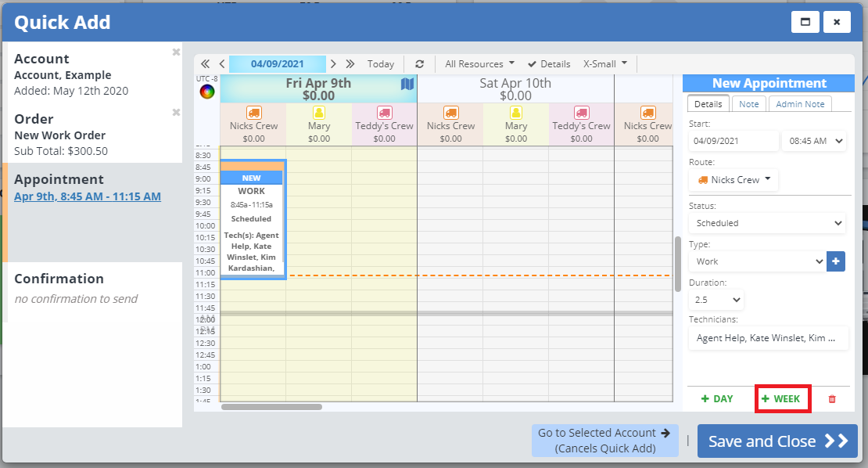Click the blue plus button beside Type

click(836, 261)
